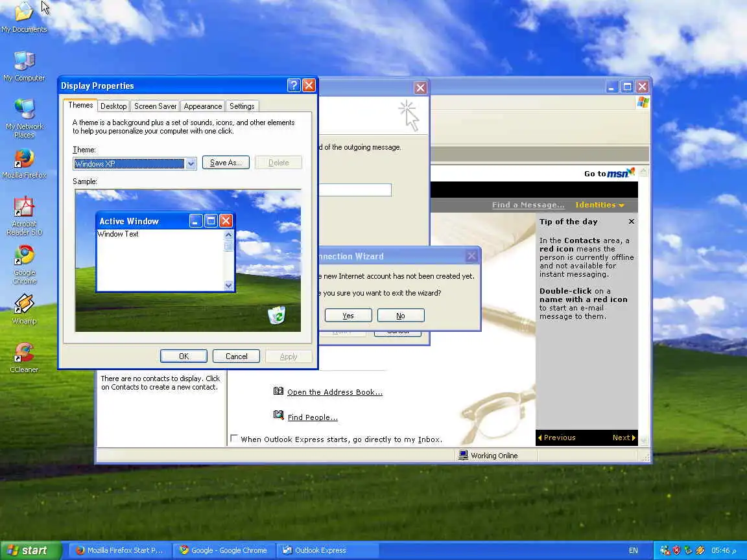The width and height of the screenshot is (747, 560).
Task: Click the Mozilla Firefox desktop shortcut
Action: (x=24, y=164)
